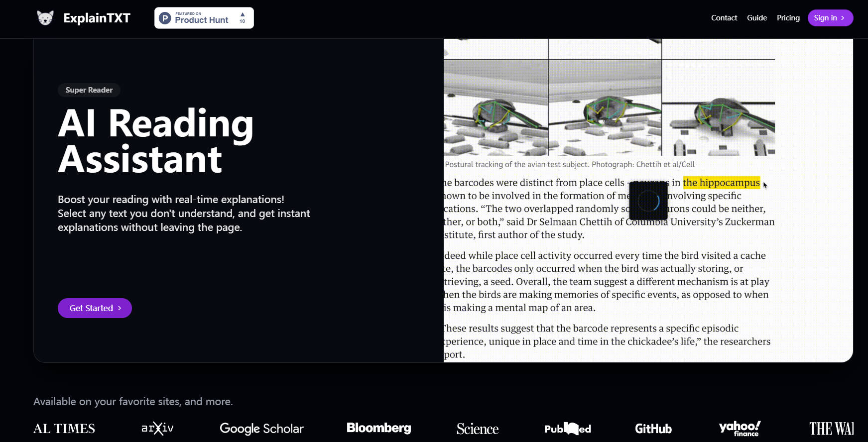The image size is (868, 442).
Task: Click the PubMed logo
Action: click(568, 429)
